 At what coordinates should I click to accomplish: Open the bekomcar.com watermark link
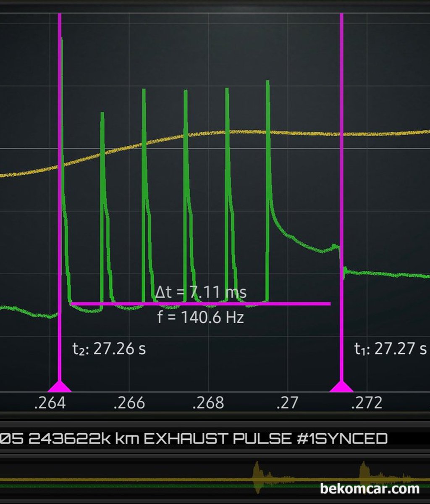pos(370,489)
